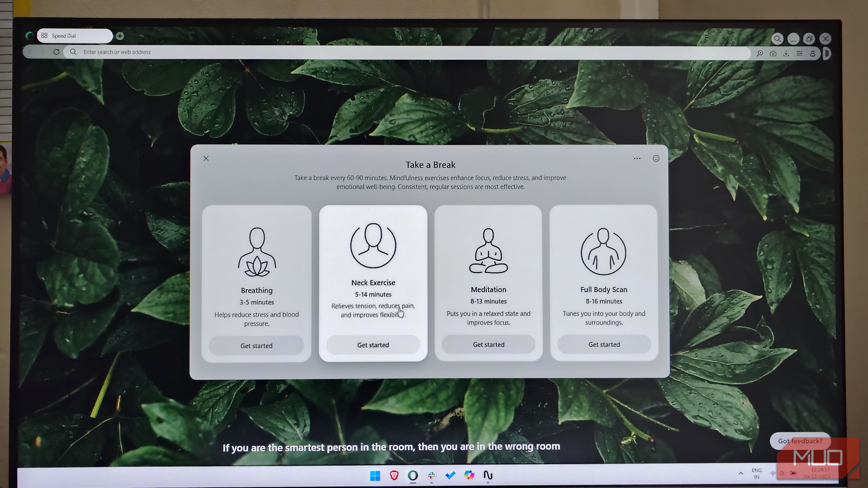Click the search tabs magnifier icon

pos(777,39)
